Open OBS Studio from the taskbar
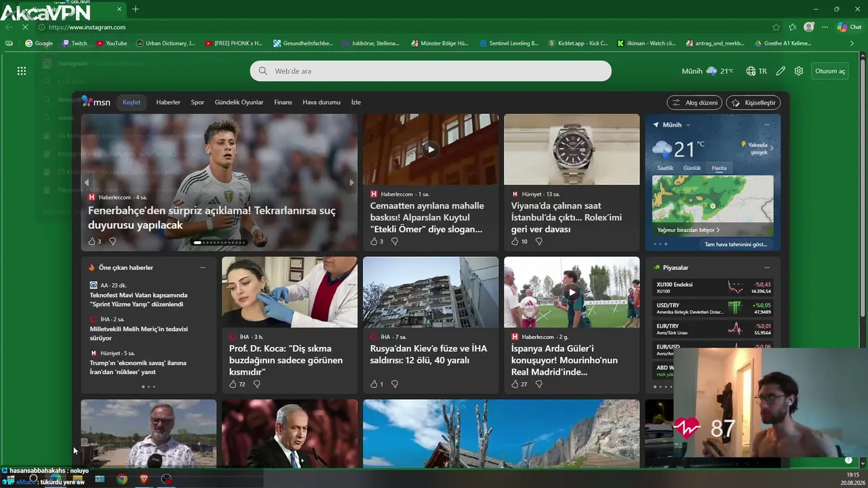The height and width of the screenshot is (488, 868). (167, 479)
